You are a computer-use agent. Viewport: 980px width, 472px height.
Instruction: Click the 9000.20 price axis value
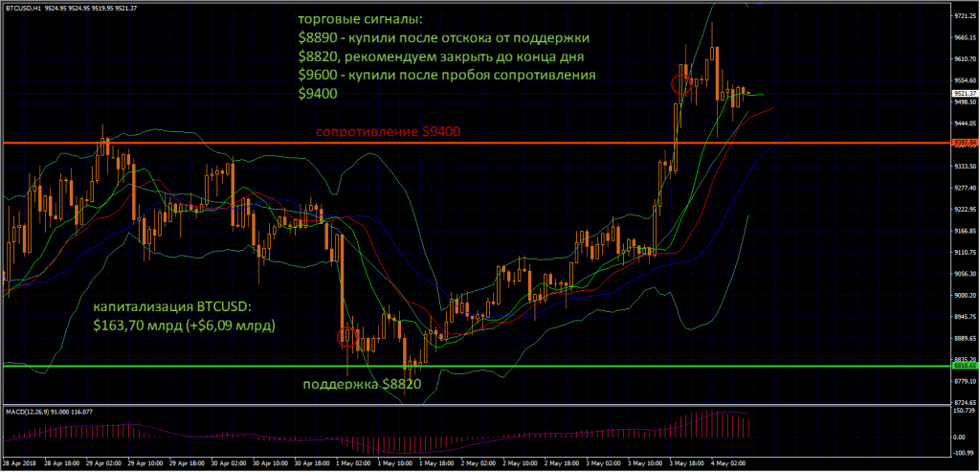pos(967,296)
